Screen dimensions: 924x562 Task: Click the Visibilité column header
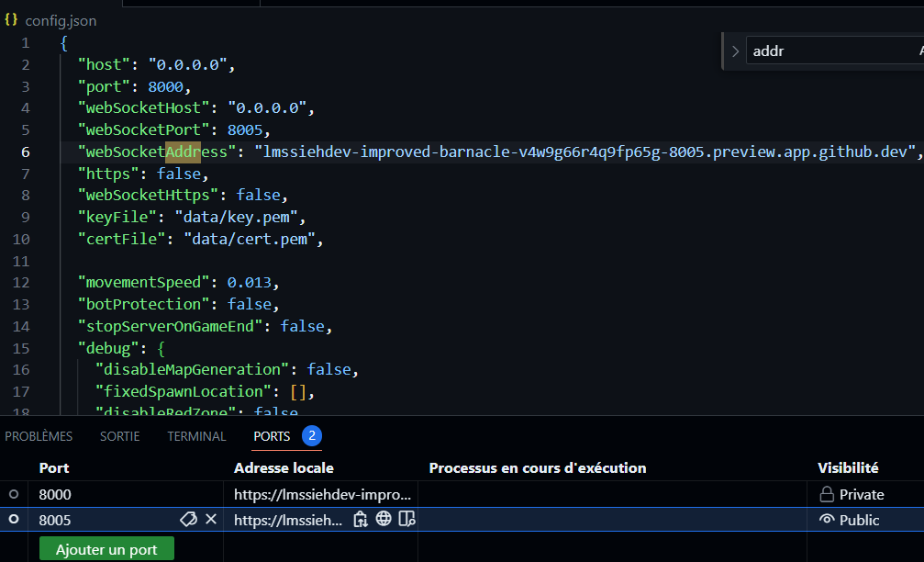[x=848, y=467]
